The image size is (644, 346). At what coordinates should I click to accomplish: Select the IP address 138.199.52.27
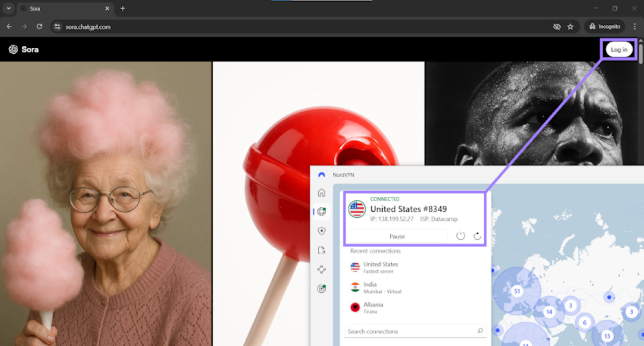(392, 219)
